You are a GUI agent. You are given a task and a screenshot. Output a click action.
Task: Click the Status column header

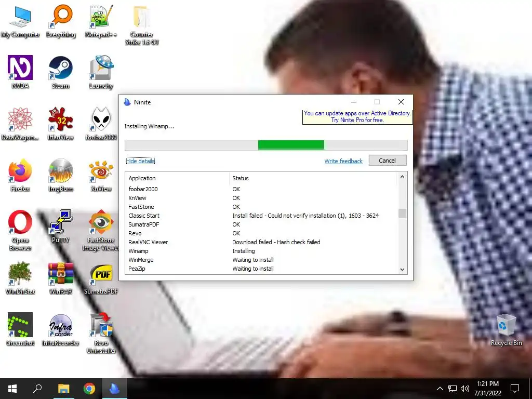point(313,178)
